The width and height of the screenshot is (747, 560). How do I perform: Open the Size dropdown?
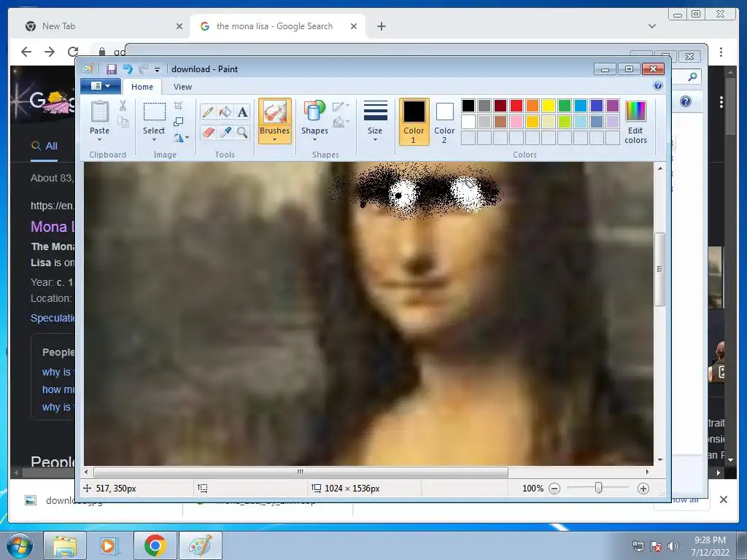[x=375, y=121]
